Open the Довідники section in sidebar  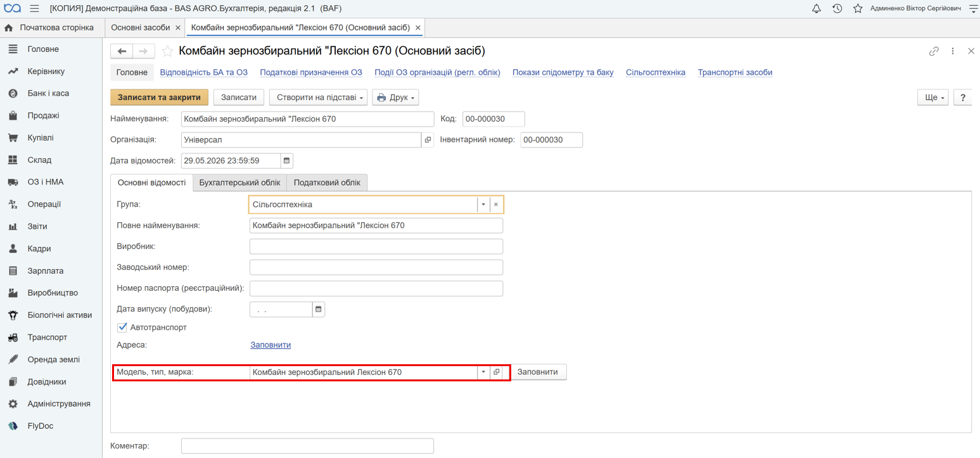47,382
